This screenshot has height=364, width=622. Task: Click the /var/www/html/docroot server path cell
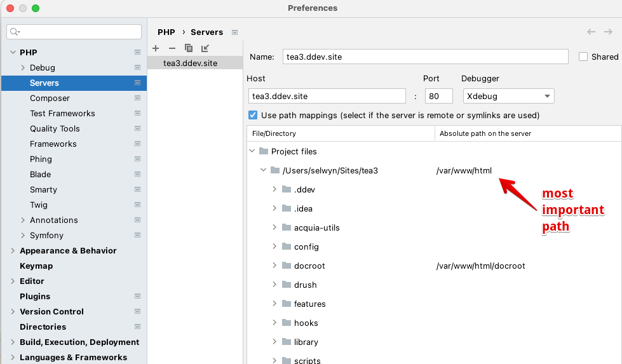pos(480,266)
